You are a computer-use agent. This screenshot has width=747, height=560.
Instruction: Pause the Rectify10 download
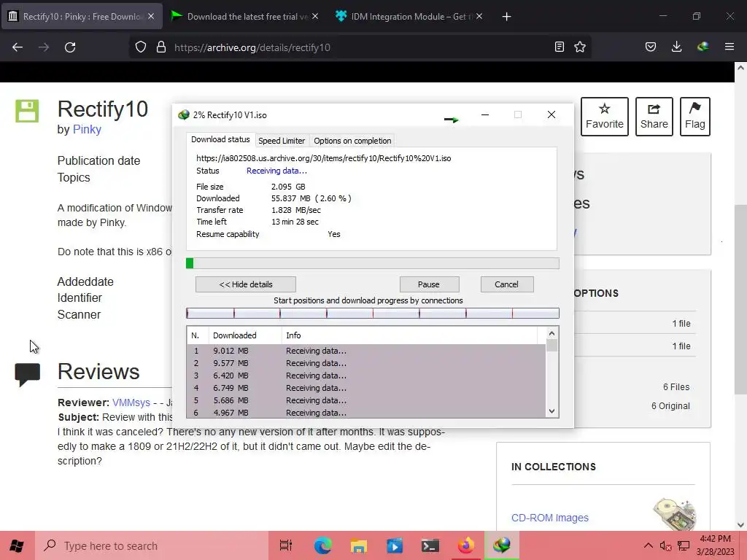pyautogui.click(x=429, y=284)
